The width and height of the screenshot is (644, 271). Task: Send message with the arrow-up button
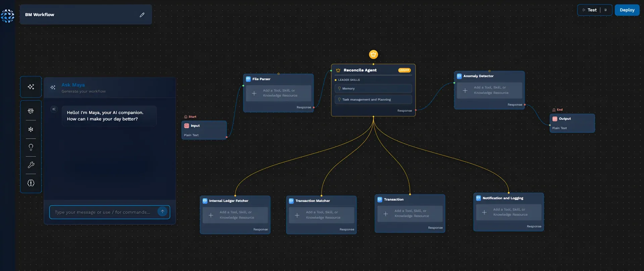(x=162, y=212)
